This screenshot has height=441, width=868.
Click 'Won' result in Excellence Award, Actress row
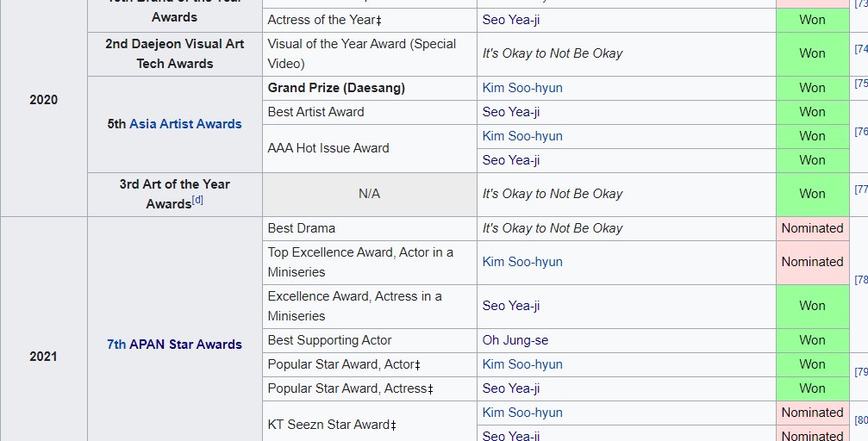tap(812, 306)
